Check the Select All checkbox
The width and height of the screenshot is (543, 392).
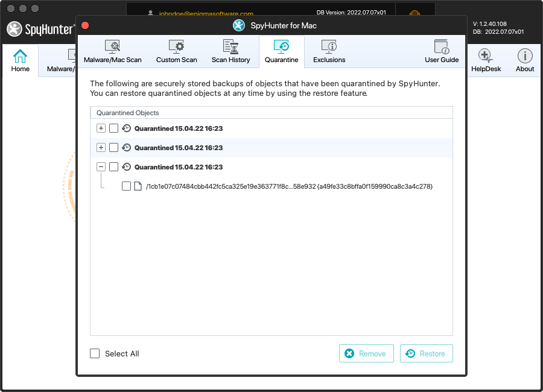(95, 353)
